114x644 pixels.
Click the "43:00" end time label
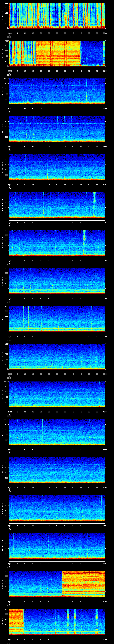coord(105,525)
